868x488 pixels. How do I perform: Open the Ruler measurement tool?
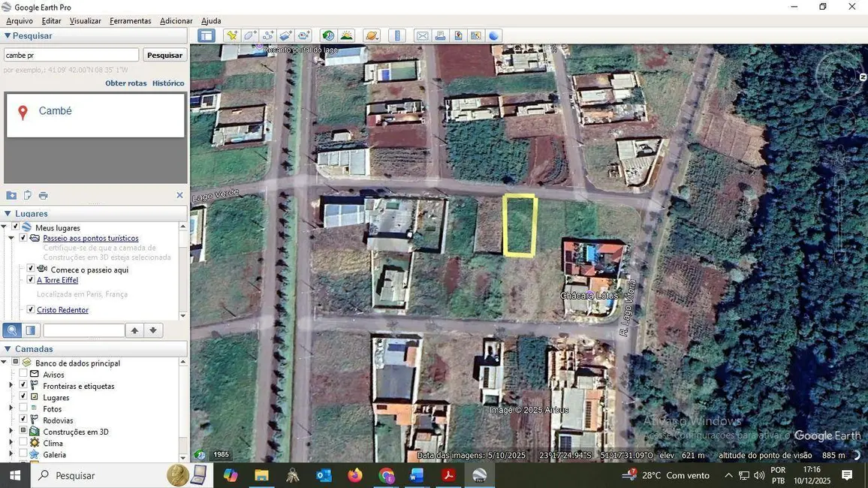[397, 35]
